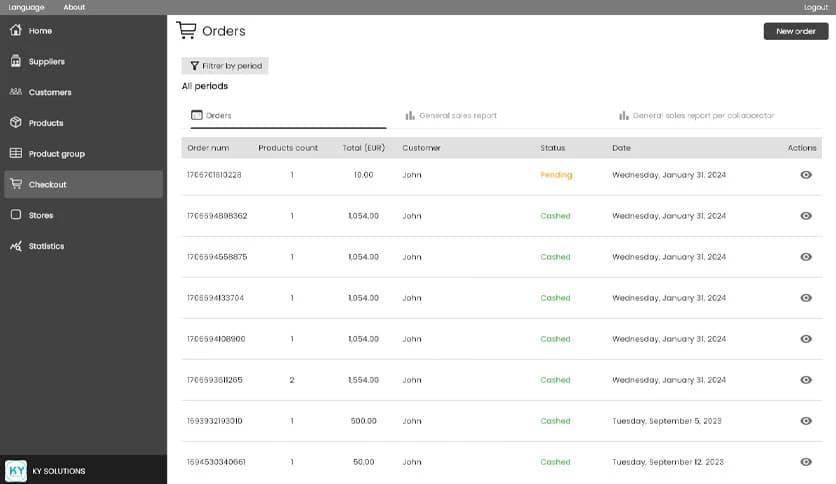Viewport: 836px width, 484px height.
Task: View details of order 1706761813228
Action: click(x=805, y=175)
